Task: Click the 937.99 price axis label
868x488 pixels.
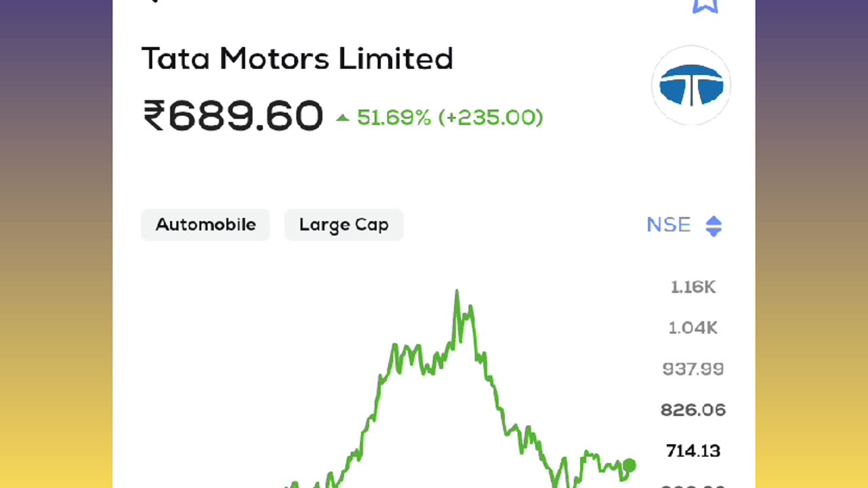Action: (693, 369)
